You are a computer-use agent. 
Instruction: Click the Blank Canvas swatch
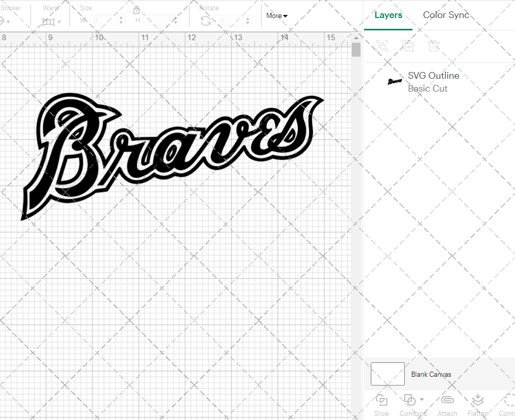point(387,374)
